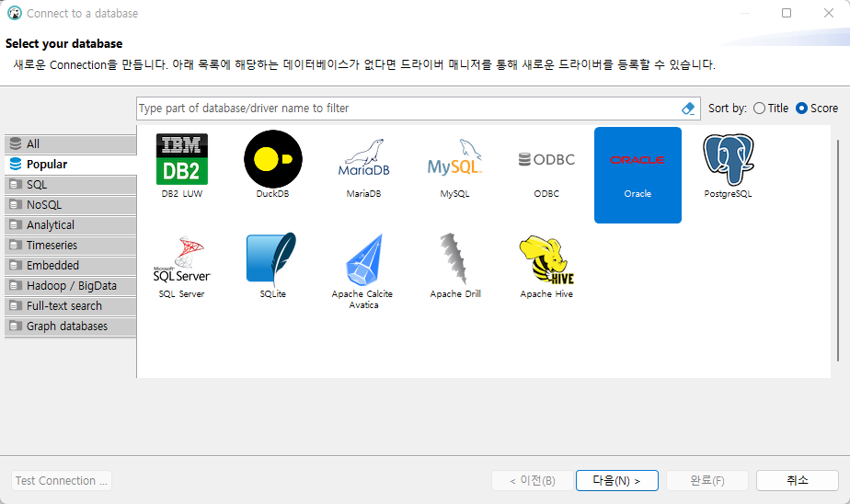Sort databases by Score
Viewport: 850px width, 504px height.
(x=817, y=109)
